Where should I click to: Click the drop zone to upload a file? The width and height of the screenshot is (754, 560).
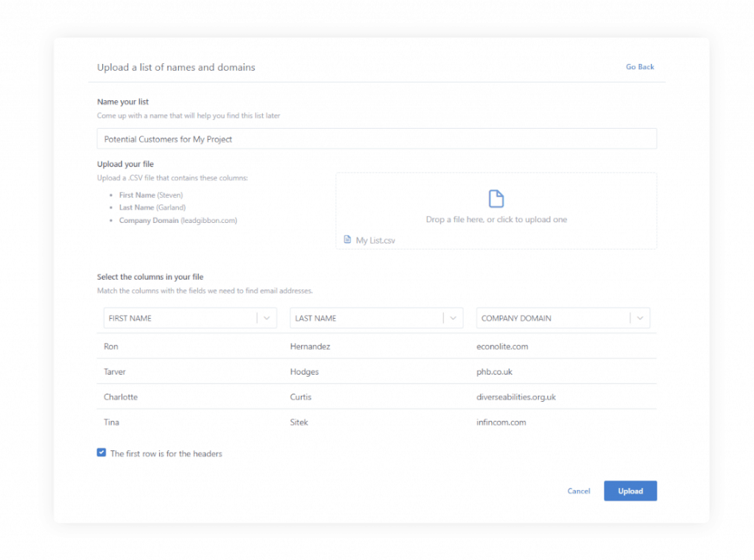click(496, 210)
